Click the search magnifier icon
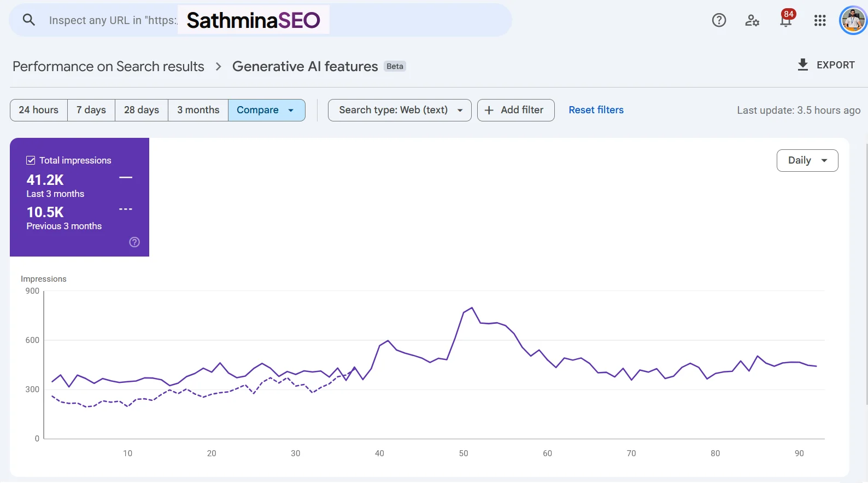 pyautogui.click(x=28, y=20)
